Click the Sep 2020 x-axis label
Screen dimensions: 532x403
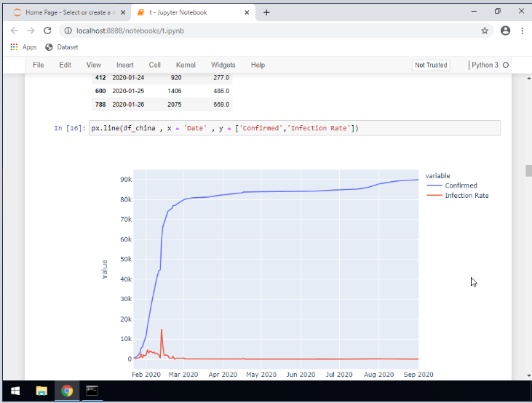(x=418, y=375)
